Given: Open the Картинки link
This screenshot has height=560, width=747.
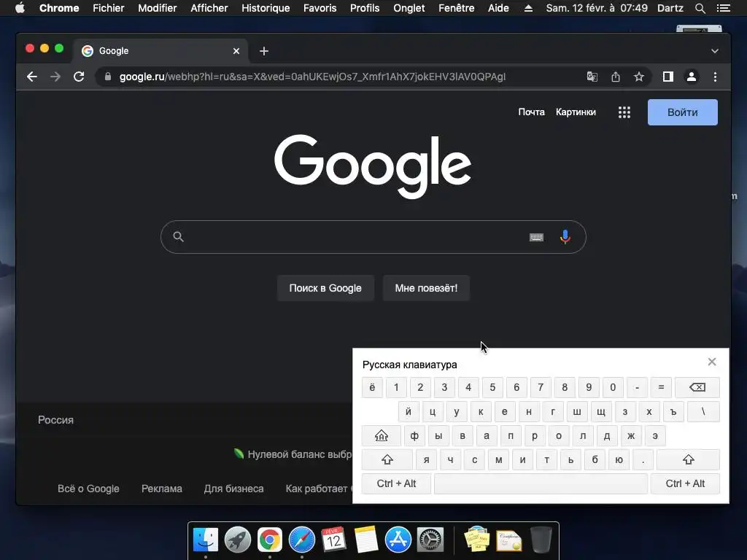Looking at the screenshot, I should point(576,112).
